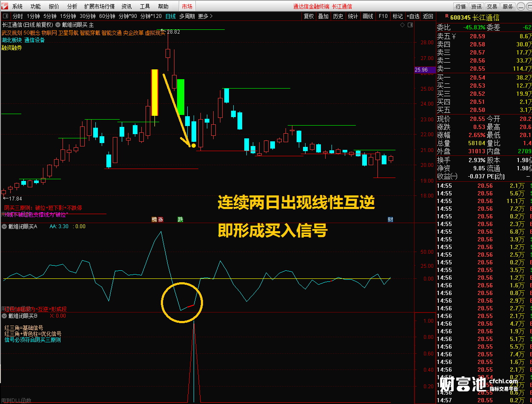Click the 卖一 price 20.55
The width and height of the screenshot is (532, 404).
pyautogui.click(x=477, y=69)
